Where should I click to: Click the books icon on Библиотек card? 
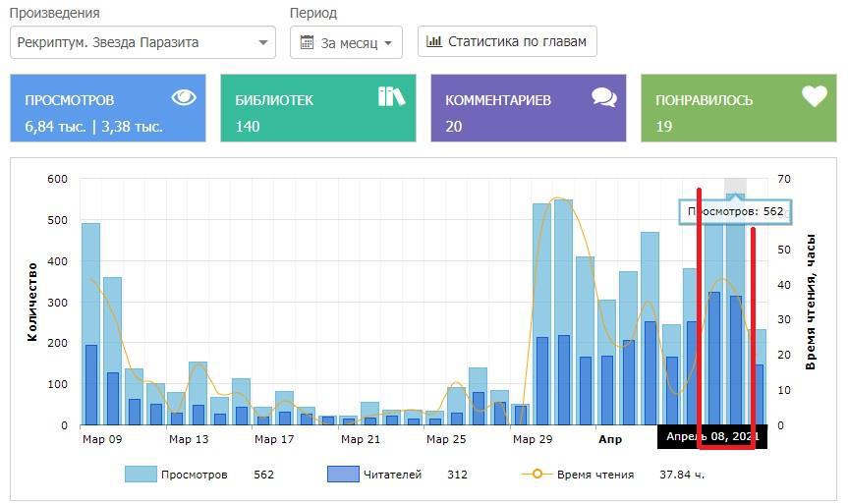pyautogui.click(x=391, y=96)
